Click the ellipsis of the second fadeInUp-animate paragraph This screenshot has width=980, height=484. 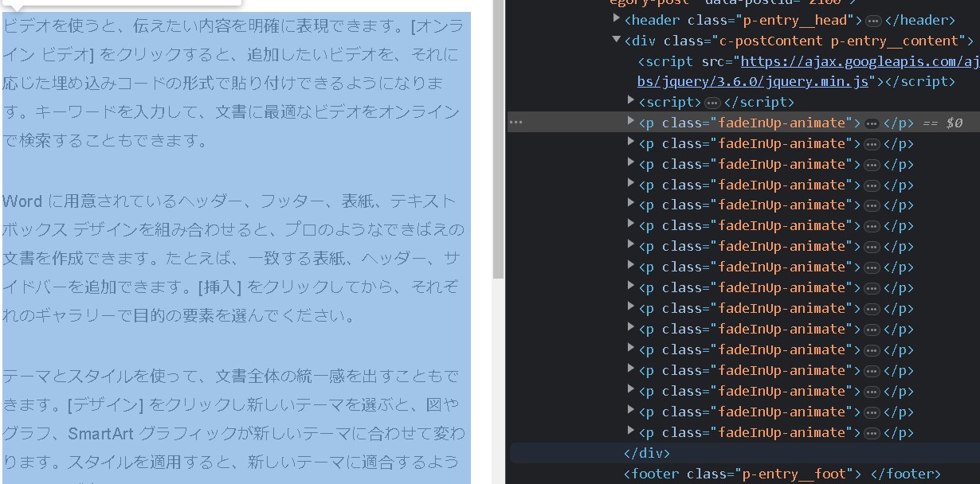[873, 143]
